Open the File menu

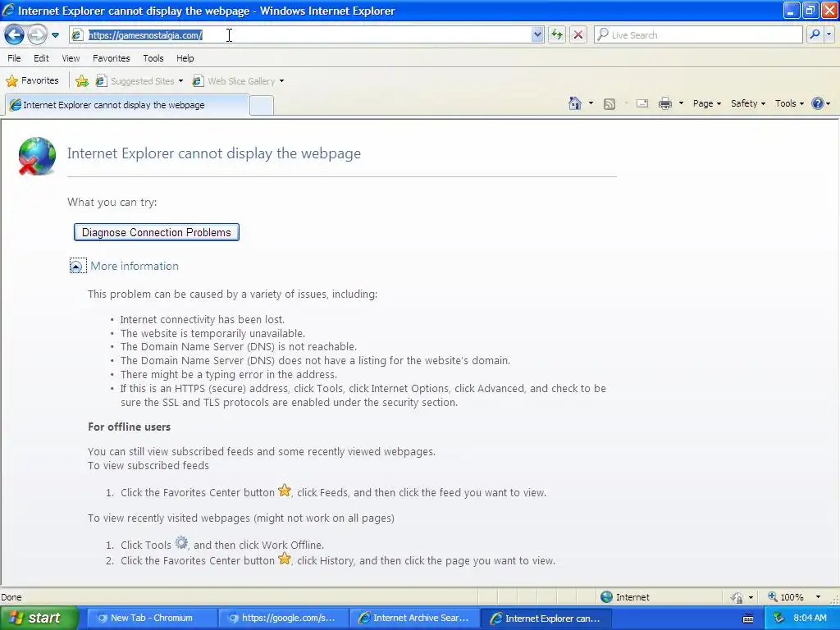15,58
